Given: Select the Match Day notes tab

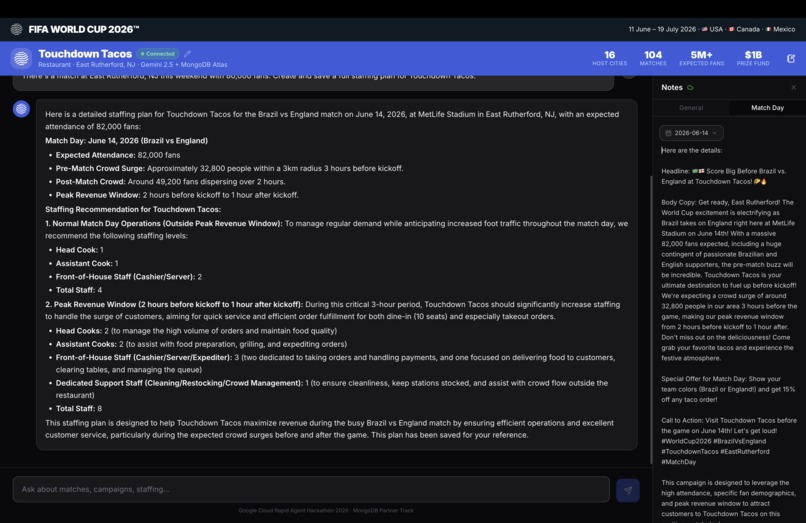Looking at the screenshot, I should pos(767,107).
